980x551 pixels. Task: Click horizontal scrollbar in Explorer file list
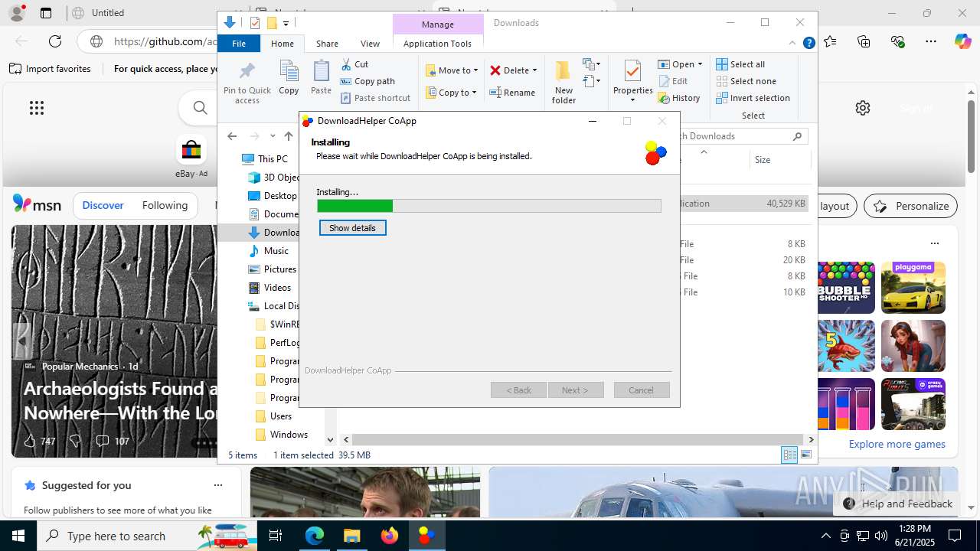coord(577,439)
